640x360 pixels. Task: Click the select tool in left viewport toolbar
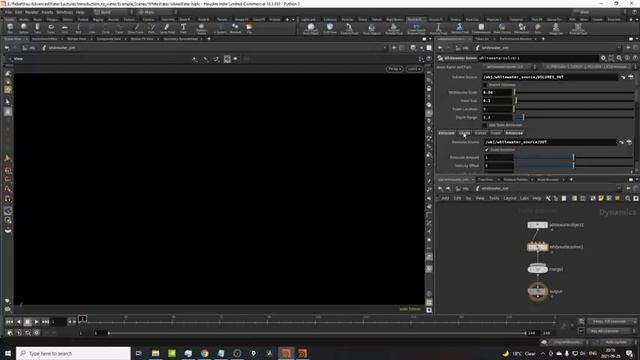[x=8, y=102]
